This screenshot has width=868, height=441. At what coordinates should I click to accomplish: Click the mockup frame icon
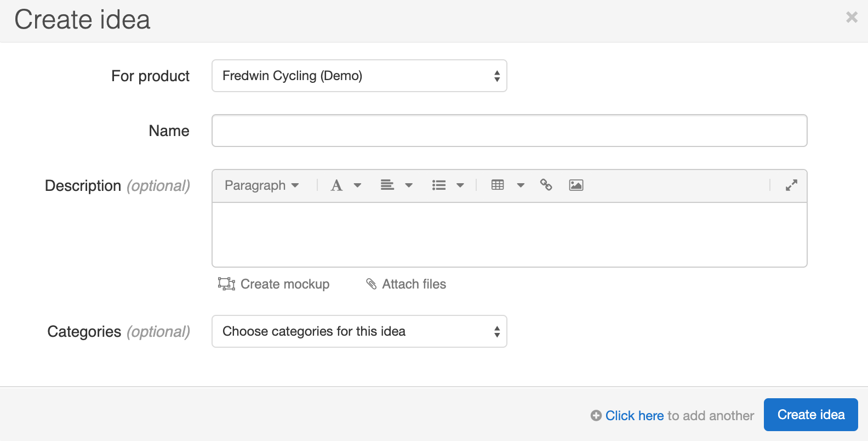[x=226, y=284]
